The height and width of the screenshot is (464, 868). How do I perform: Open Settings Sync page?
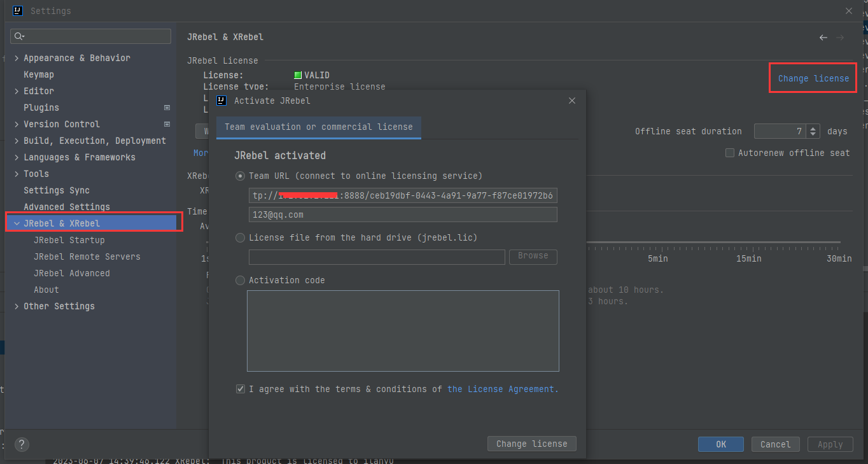pos(57,190)
